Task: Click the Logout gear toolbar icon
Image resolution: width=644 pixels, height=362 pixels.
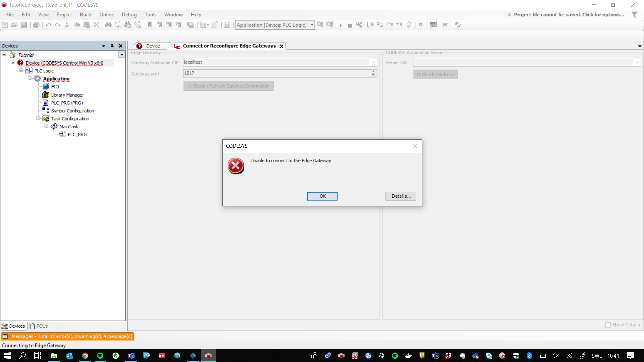Action: pyautogui.click(x=330, y=25)
